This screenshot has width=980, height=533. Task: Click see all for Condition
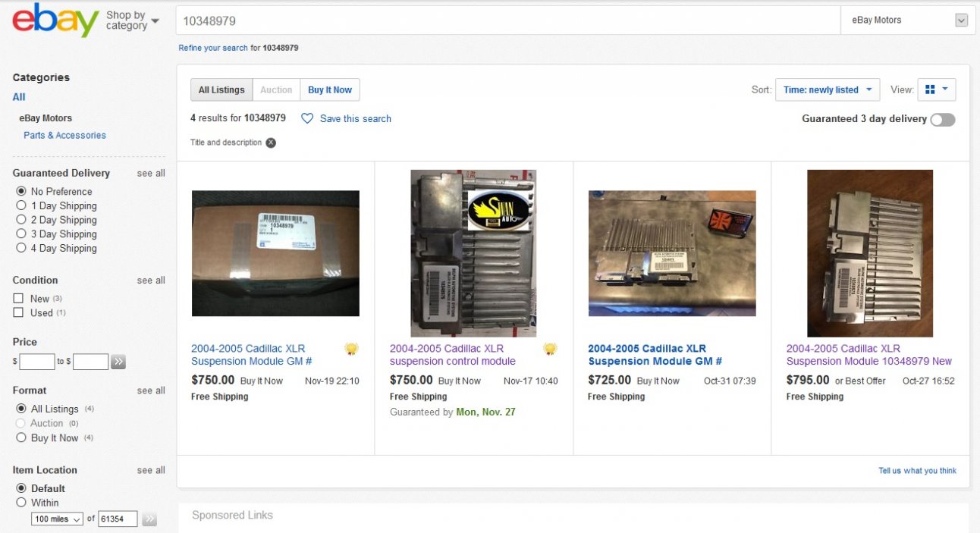pos(151,281)
